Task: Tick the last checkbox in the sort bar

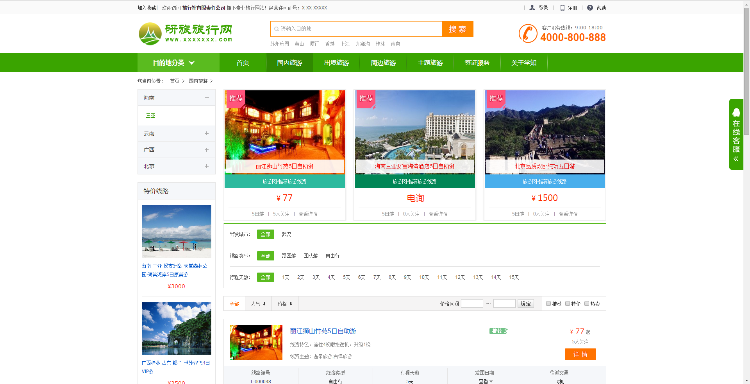Action: pos(586,303)
